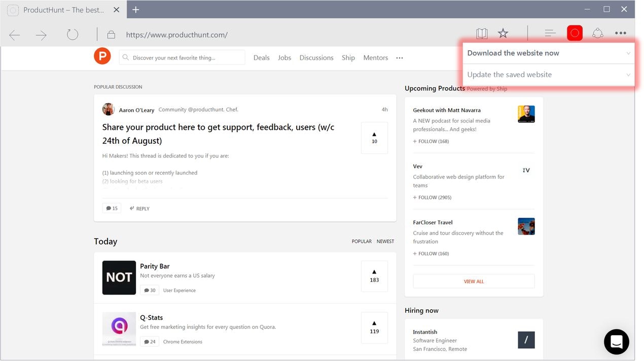Image resolution: width=644 pixels, height=361 pixels.
Task: Upvote the discussion with 10 votes
Action: pos(374,138)
